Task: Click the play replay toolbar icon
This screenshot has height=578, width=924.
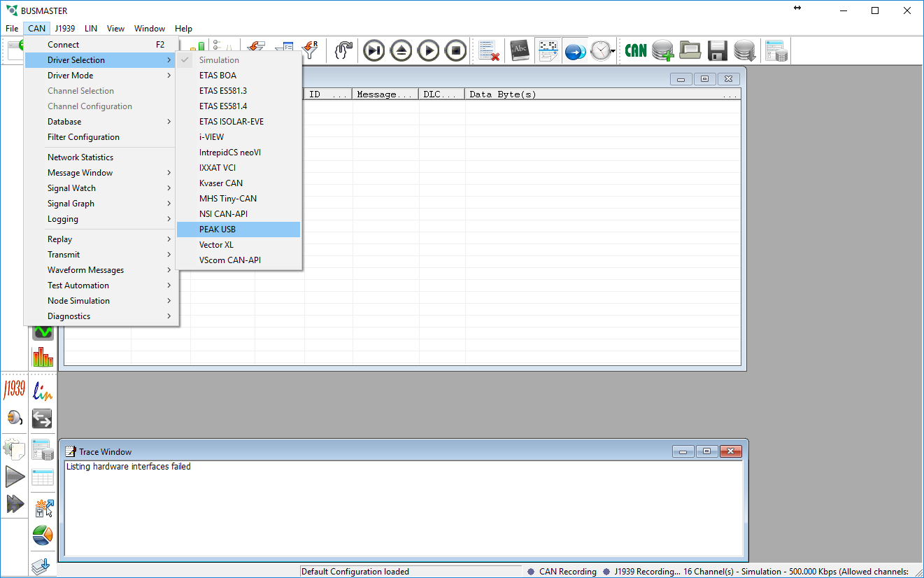Action: [429, 50]
